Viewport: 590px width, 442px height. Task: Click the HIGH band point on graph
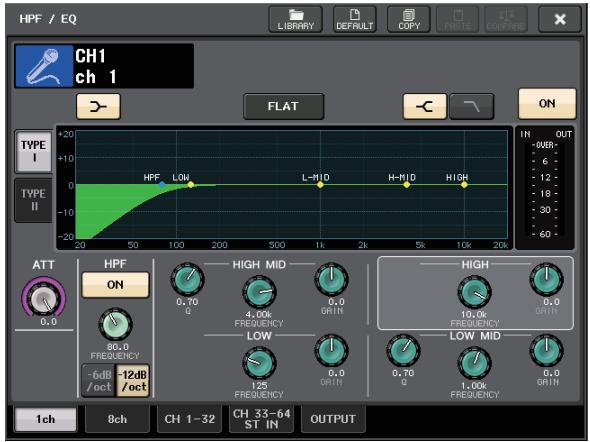click(x=464, y=185)
